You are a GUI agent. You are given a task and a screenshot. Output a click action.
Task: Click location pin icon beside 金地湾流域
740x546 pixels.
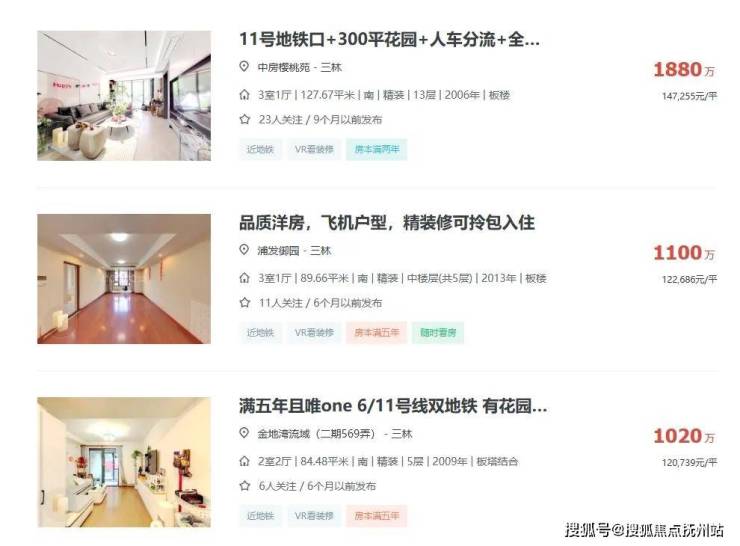tap(244, 433)
